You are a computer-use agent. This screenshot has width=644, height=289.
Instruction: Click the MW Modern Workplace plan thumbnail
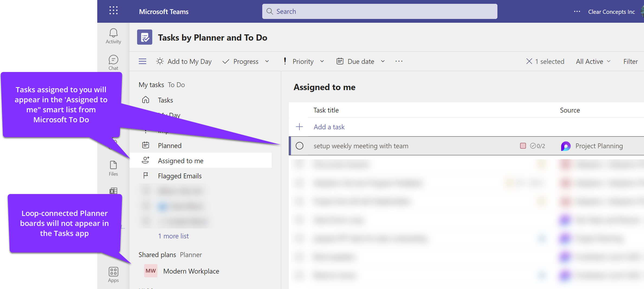click(x=151, y=271)
